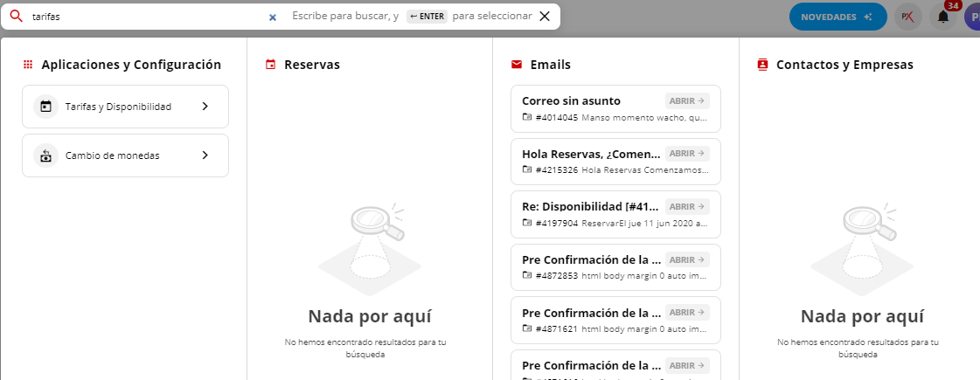Viewport: 980px width, 380px height.
Task: Click the Aplicaciones y Configuración grid icon
Action: click(x=28, y=65)
